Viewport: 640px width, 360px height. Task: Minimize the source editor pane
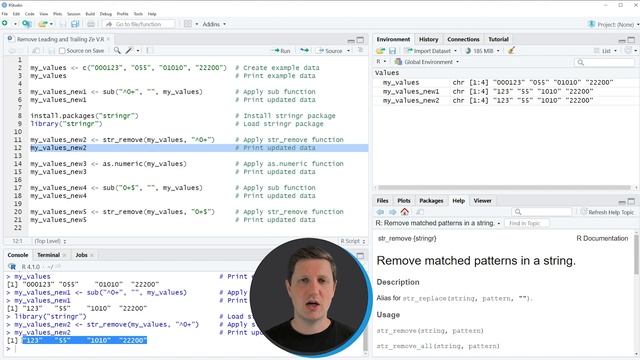tap(351, 40)
